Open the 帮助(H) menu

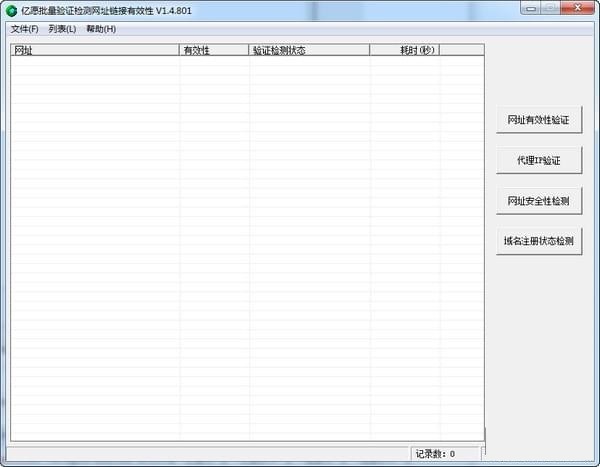pyautogui.click(x=101, y=29)
